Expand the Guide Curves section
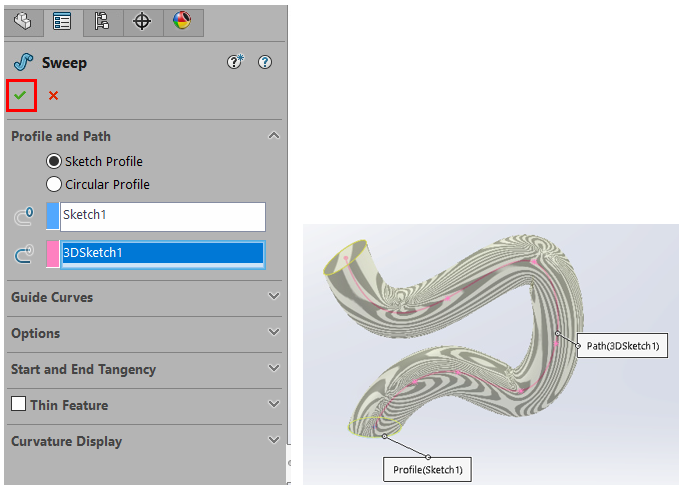This screenshot has width=683, height=489. (x=274, y=296)
